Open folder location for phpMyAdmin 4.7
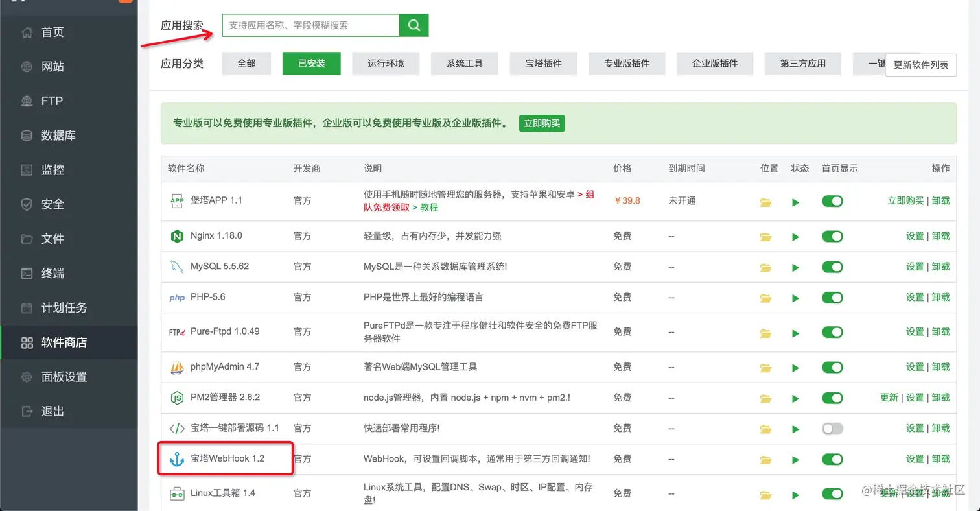980x511 pixels. pyautogui.click(x=765, y=368)
